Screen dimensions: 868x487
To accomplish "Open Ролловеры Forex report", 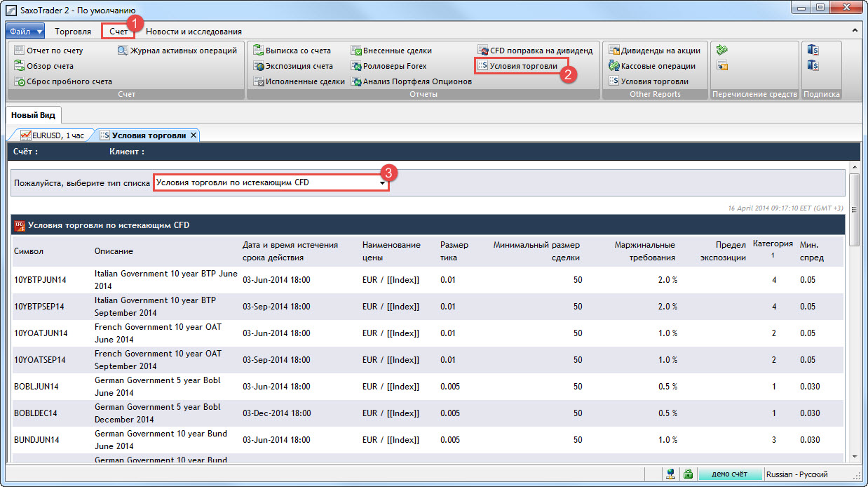I will point(388,66).
